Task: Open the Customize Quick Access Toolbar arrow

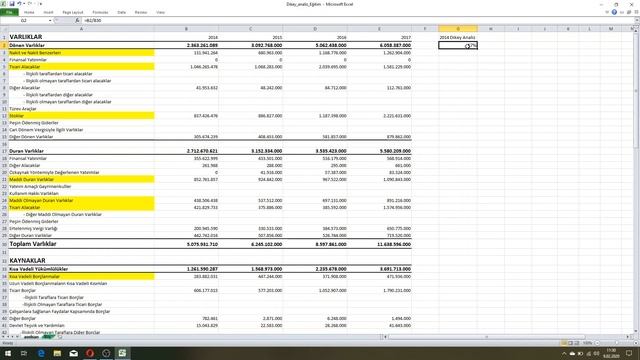Action: (x=40, y=4)
